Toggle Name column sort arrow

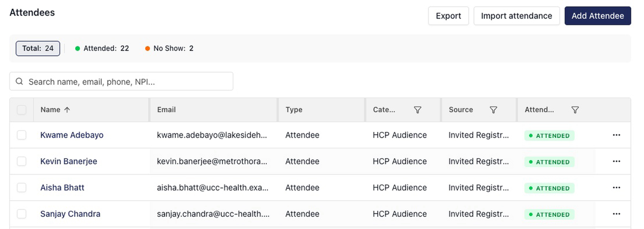pyautogui.click(x=67, y=110)
